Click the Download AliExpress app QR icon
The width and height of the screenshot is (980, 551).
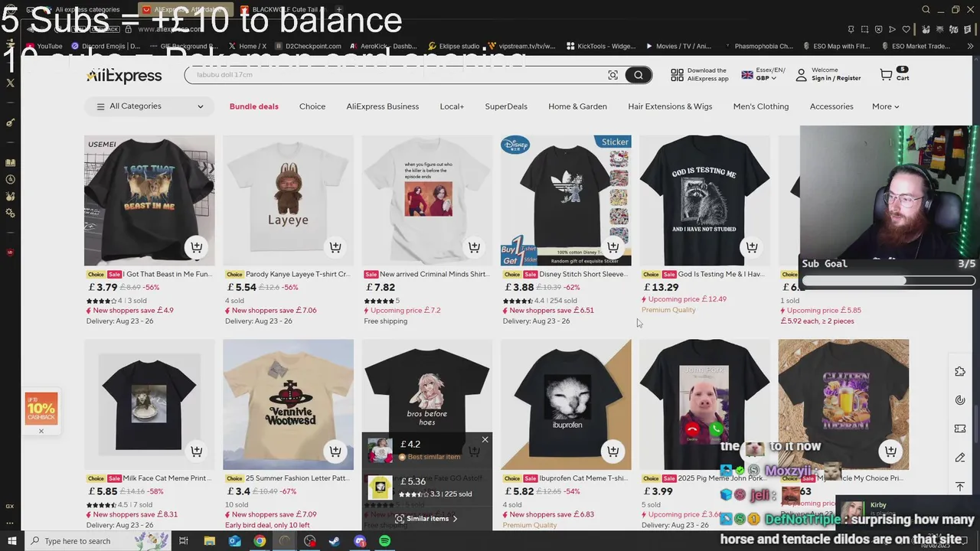(677, 75)
